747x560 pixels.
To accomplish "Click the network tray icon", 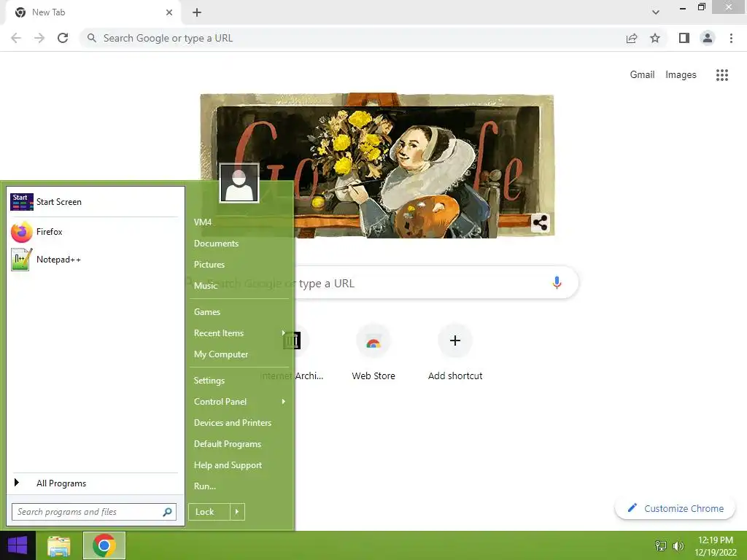I will (x=661, y=545).
